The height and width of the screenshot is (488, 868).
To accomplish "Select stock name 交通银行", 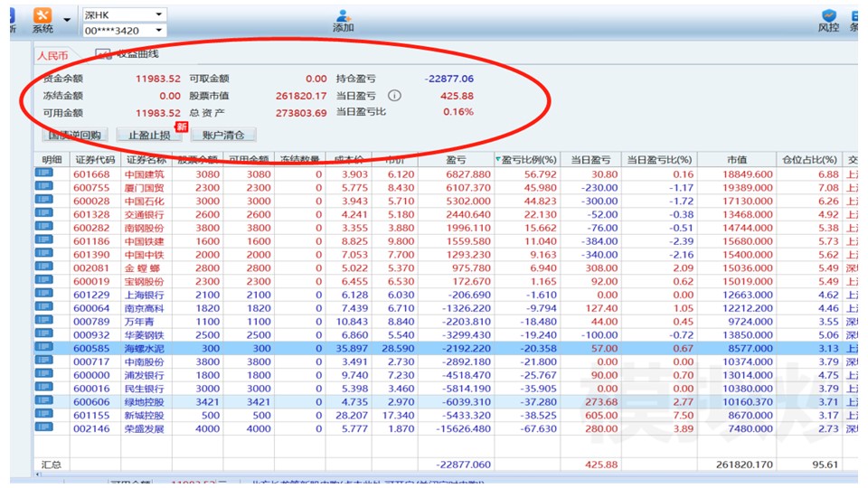I will [145, 215].
